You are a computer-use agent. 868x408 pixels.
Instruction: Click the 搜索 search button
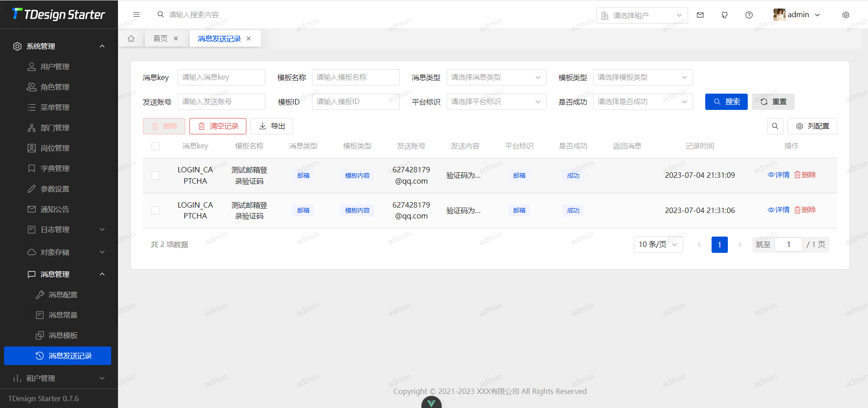726,102
